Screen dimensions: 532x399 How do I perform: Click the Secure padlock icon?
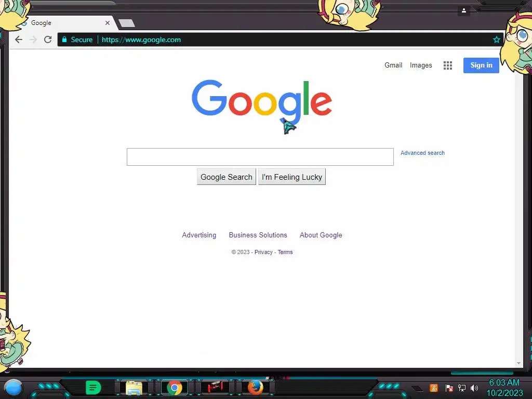pos(64,39)
